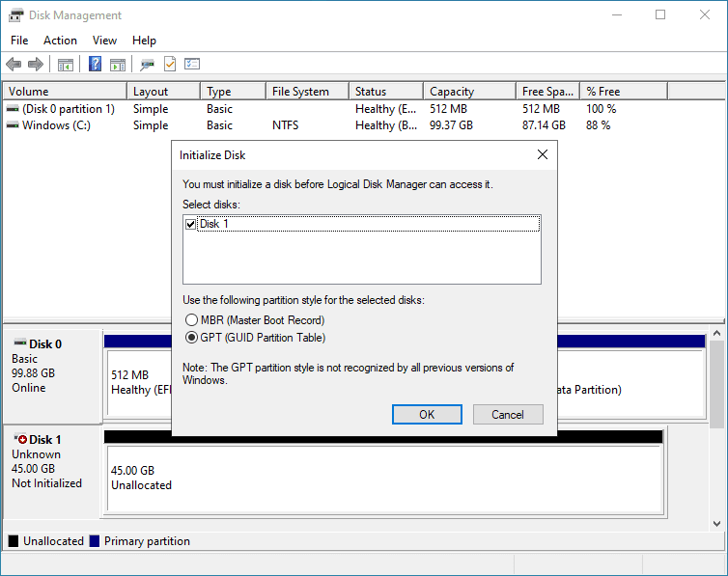Click the Data Partition block of Disk 0
This screenshot has height=576, width=728.
(630, 383)
